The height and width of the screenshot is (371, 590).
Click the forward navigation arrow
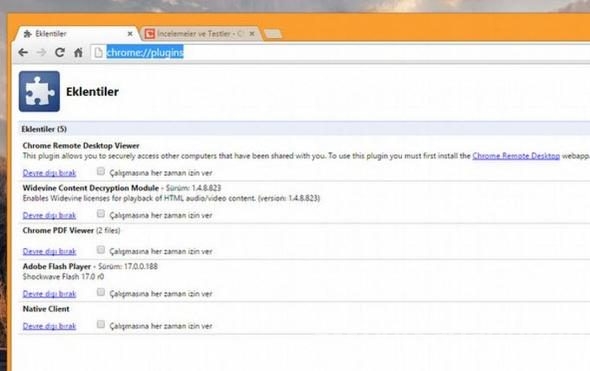tap(41, 52)
